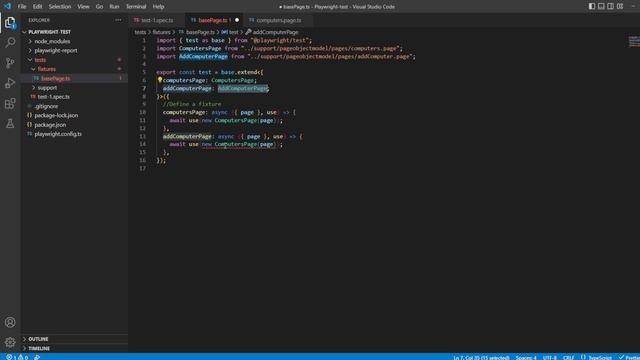Open the Source Control view
Image resolution: width=640 pixels, height=360 pixels.
coord(10,63)
